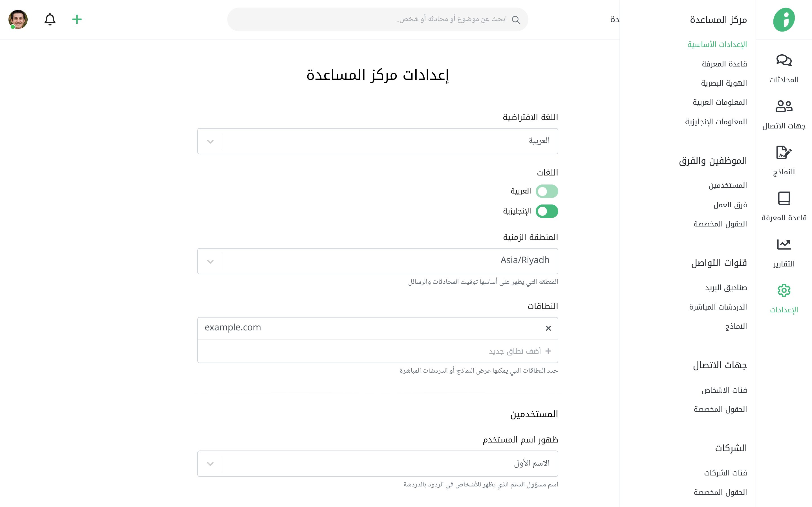Click أضف نطاق جديد to add domain
This screenshot has width=812, height=507.
pos(515,351)
